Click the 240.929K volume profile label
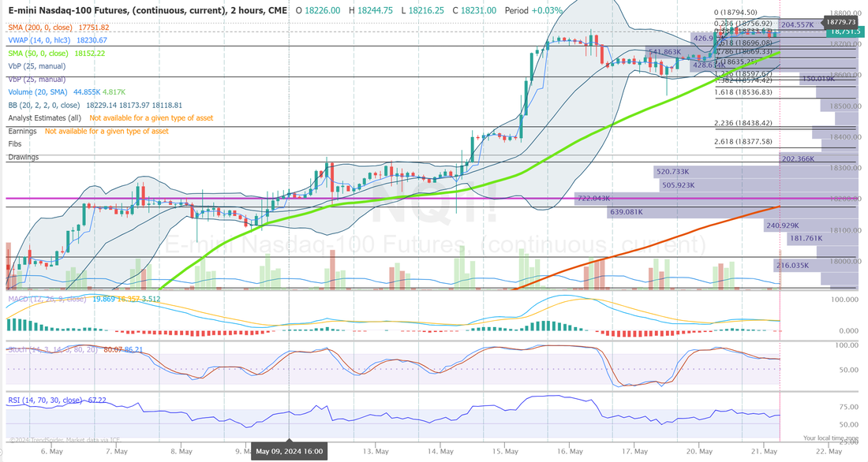 [x=783, y=225]
